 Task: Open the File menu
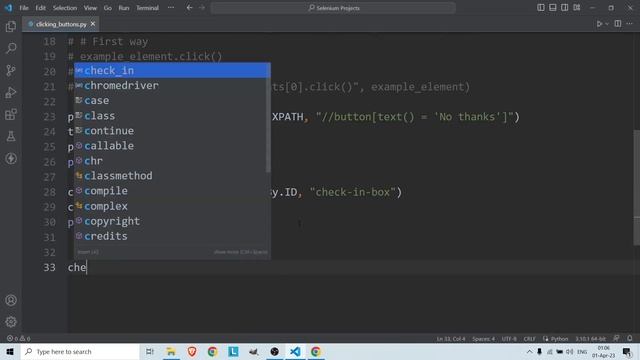24,8
